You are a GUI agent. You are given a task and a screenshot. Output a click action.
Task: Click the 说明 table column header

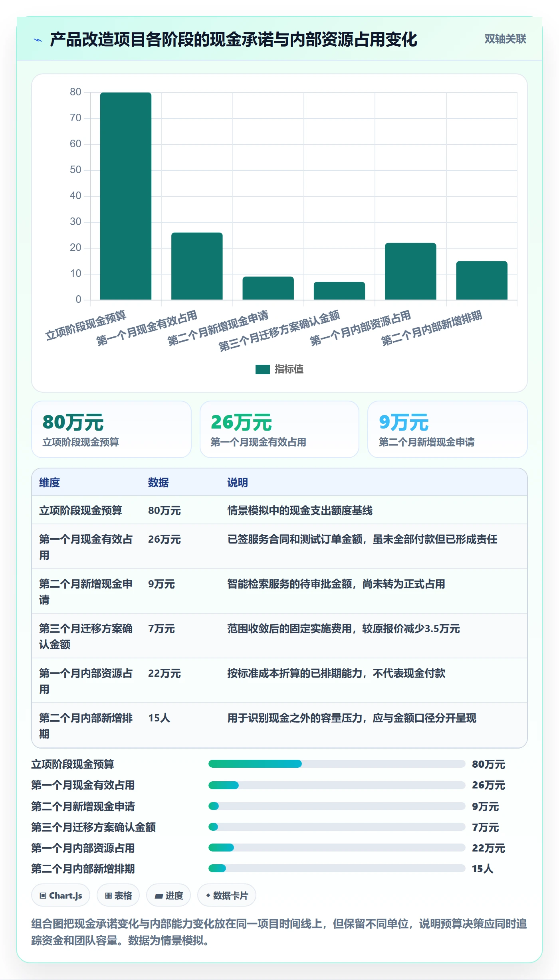(x=238, y=483)
